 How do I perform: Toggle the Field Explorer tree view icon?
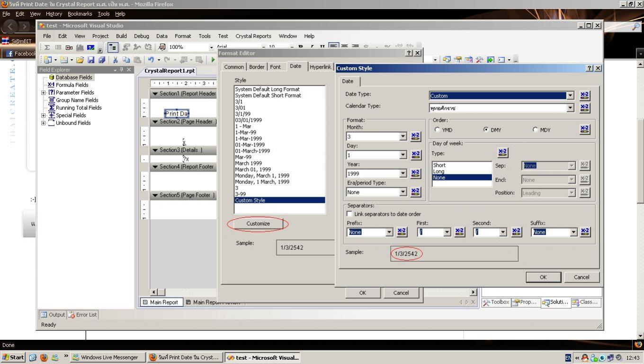113,47
